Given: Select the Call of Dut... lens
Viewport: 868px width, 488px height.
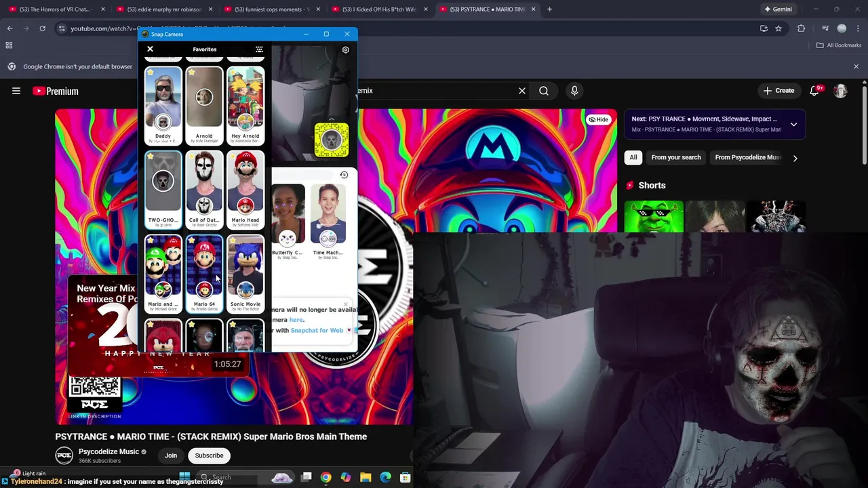Looking at the screenshot, I should click(x=204, y=190).
